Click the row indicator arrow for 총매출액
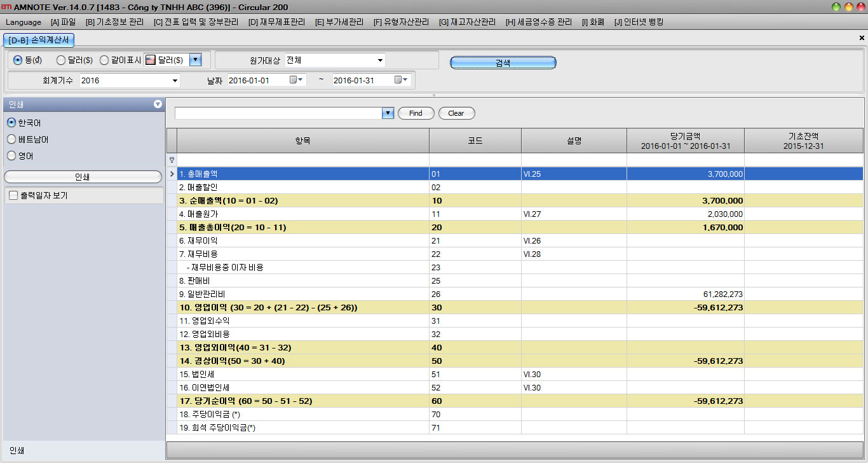868x463 pixels. (172, 174)
